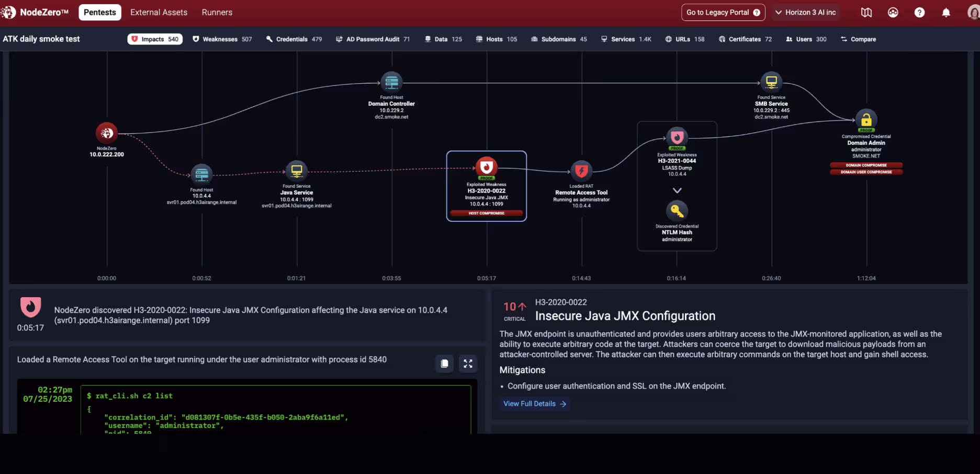The image size is (980, 474).
Task: Open the community icon in the top bar
Action: (893, 12)
